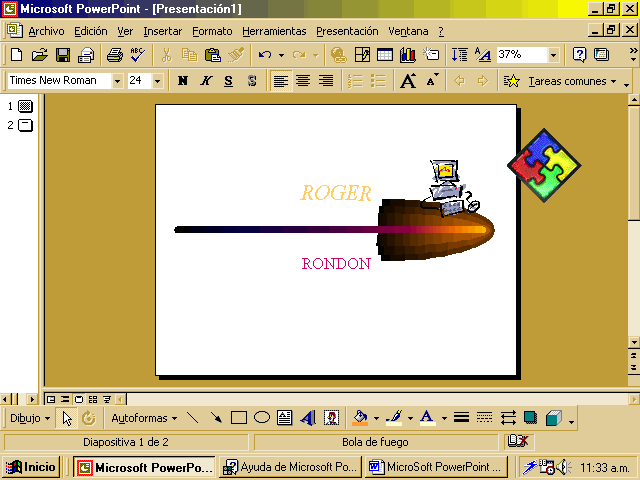Open a file with the Open folder icon
The image size is (640, 480).
[40, 55]
